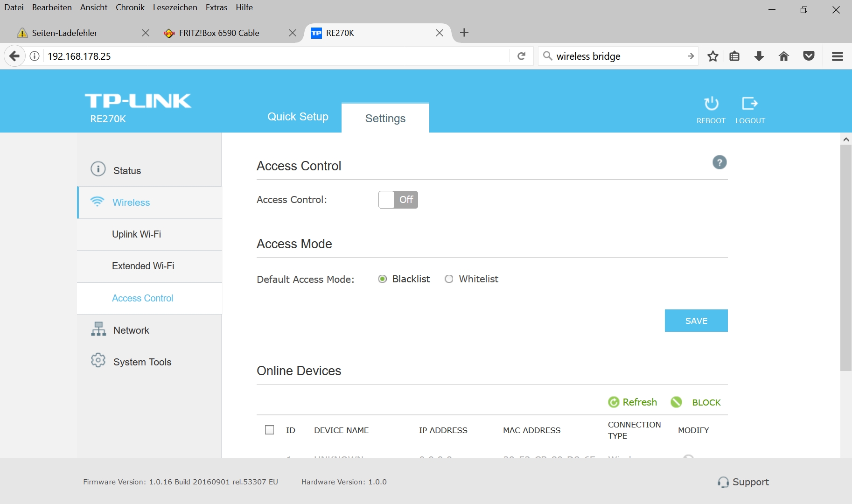Click the REBOOT label
Screen dimensions: 852x504
click(x=711, y=120)
